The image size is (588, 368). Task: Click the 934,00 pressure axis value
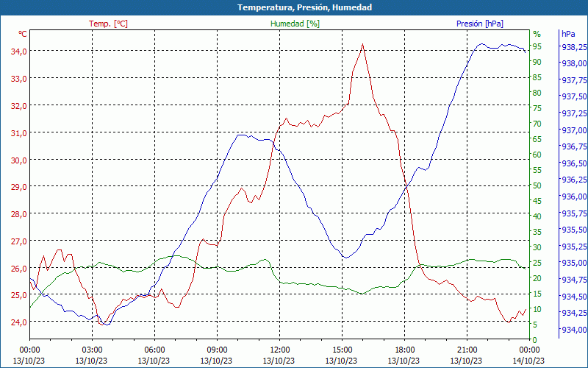pyautogui.click(x=574, y=330)
